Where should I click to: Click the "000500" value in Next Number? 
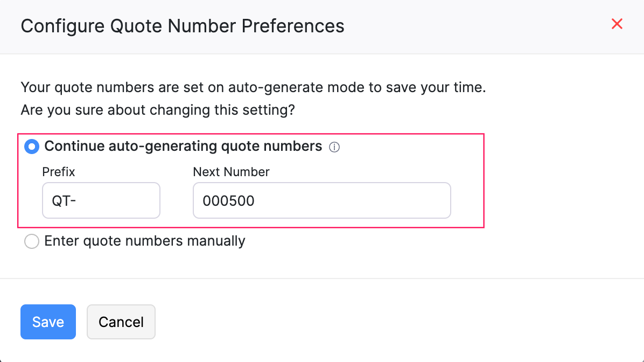tap(228, 201)
